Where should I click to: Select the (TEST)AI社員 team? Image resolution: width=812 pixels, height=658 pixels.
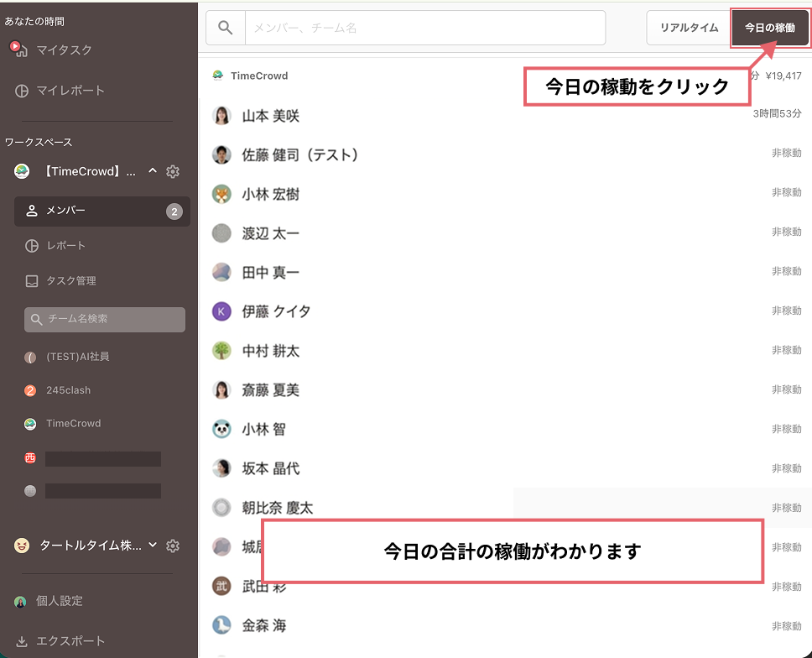pos(77,357)
